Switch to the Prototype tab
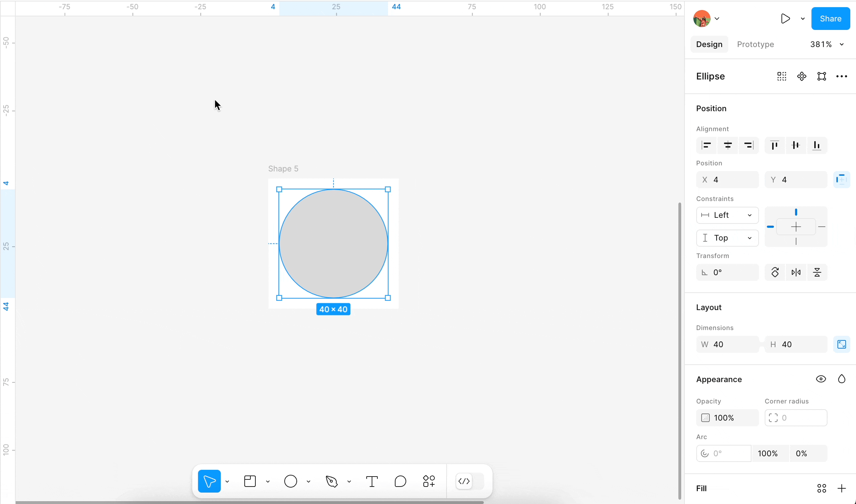This screenshot has height=504, width=856. pos(755,44)
